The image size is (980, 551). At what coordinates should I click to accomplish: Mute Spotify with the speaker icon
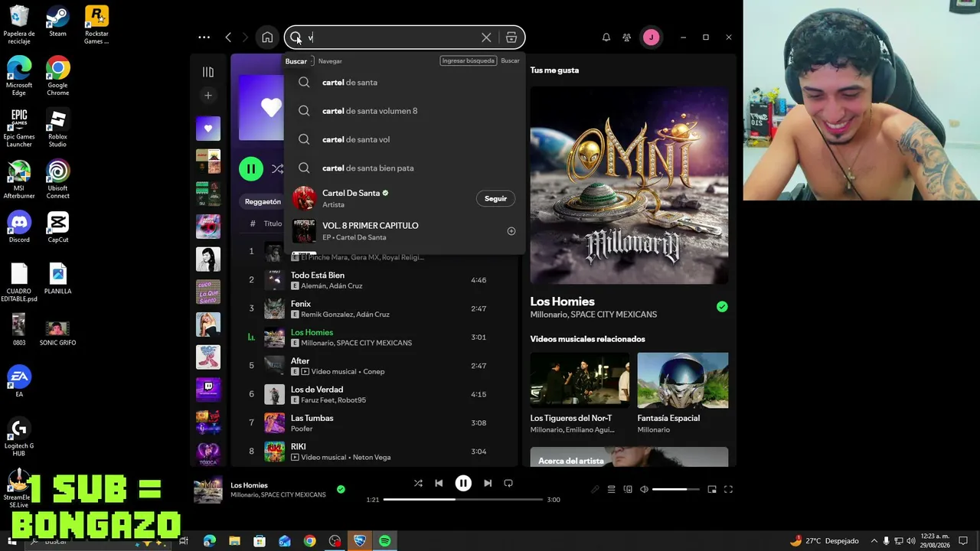(644, 489)
